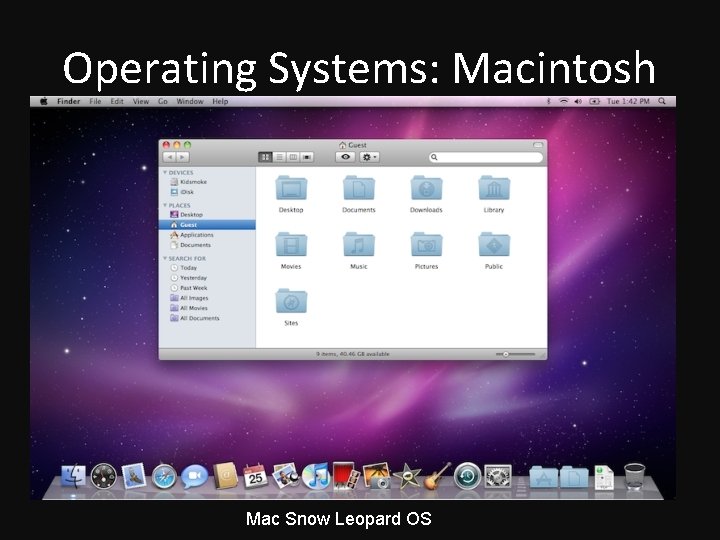Open the Library folder icon
Screen dimensions: 720x540
click(494, 188)
